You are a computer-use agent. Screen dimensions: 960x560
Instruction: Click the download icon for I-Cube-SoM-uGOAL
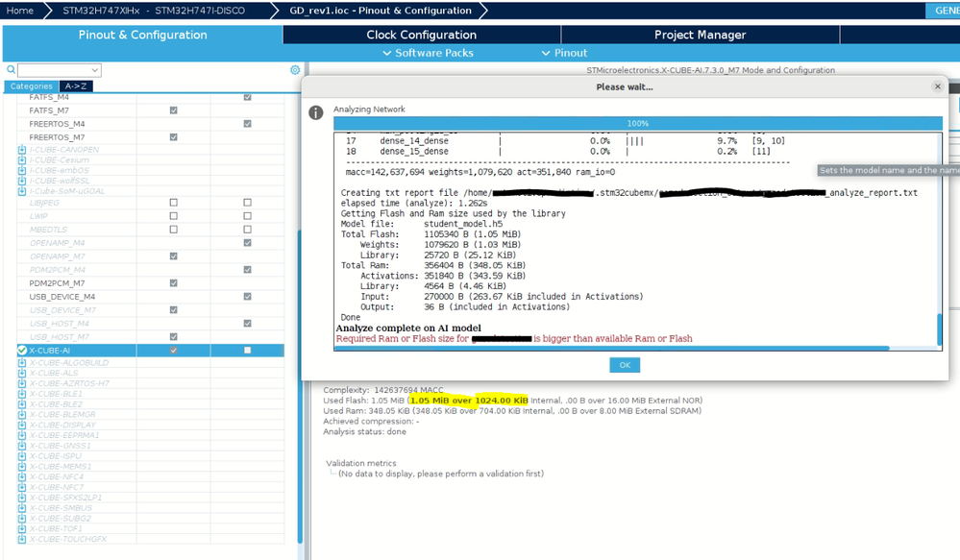click(22, 191)
